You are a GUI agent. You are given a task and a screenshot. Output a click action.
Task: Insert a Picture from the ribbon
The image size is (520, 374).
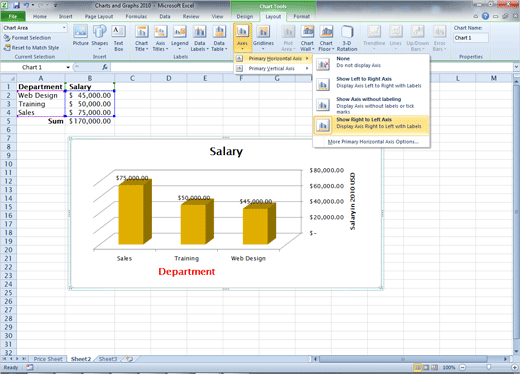(x=81, y=35)
